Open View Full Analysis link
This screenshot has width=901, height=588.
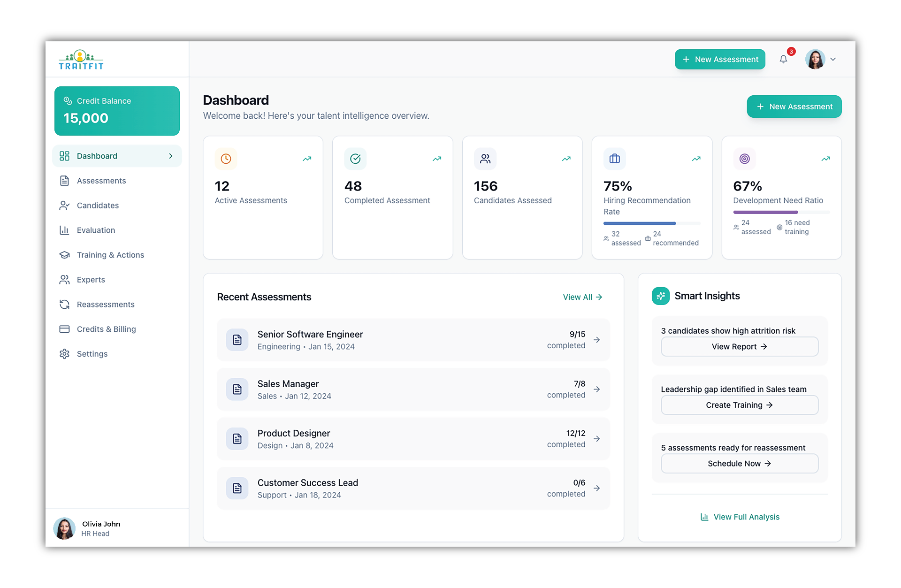[740, 517]
